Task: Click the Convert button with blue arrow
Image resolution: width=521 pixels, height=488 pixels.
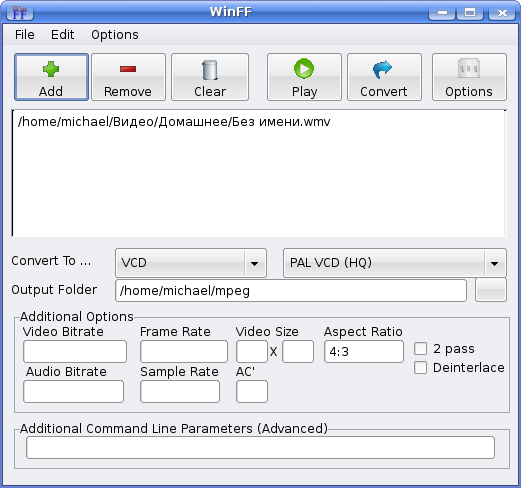Action: pyautogui.click(x=384, y=77)
